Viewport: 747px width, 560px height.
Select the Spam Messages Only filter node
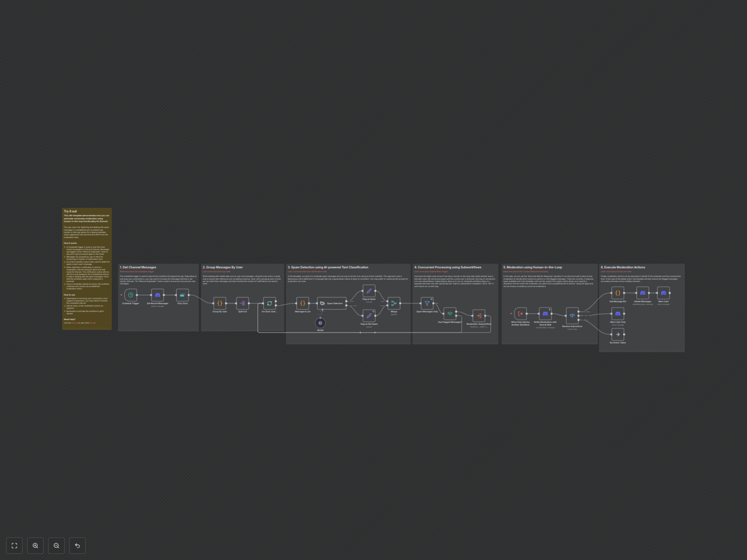point(427,303)
